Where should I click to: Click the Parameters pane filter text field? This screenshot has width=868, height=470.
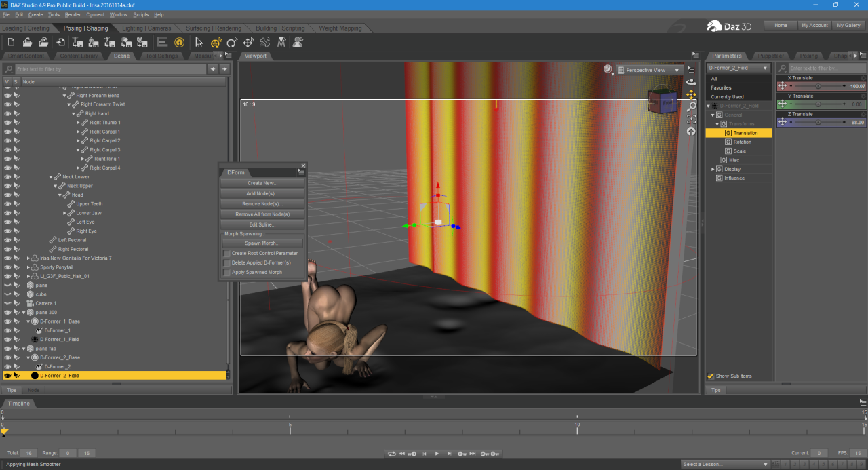click(x=828, y=68)
